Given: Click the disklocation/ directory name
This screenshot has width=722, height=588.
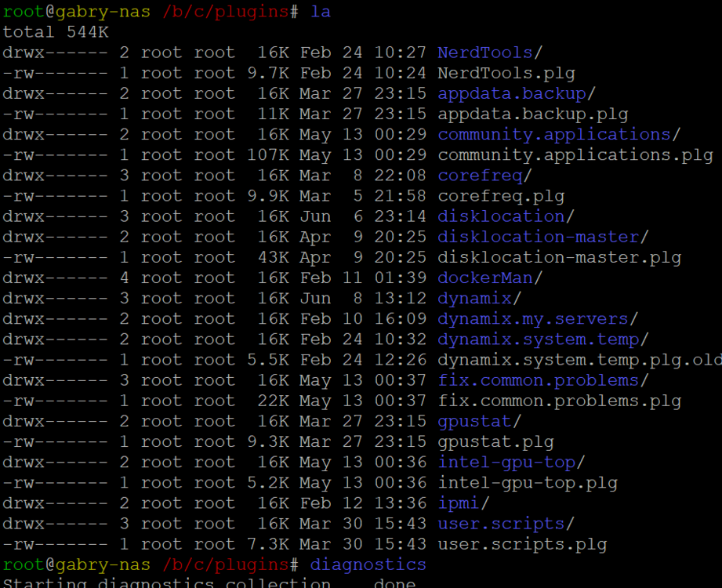Looking at the screenshot, I should [506, 216].
